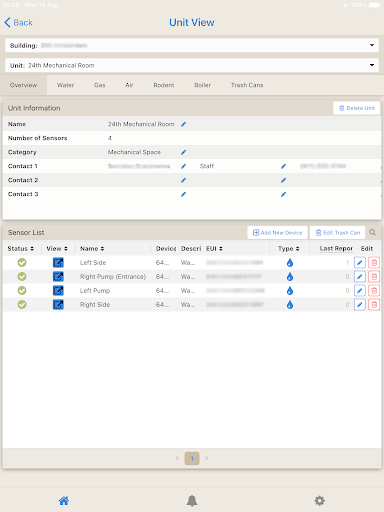
Task: Open the view icon for Right Pump (Entrance)
Action: [58, 277]
